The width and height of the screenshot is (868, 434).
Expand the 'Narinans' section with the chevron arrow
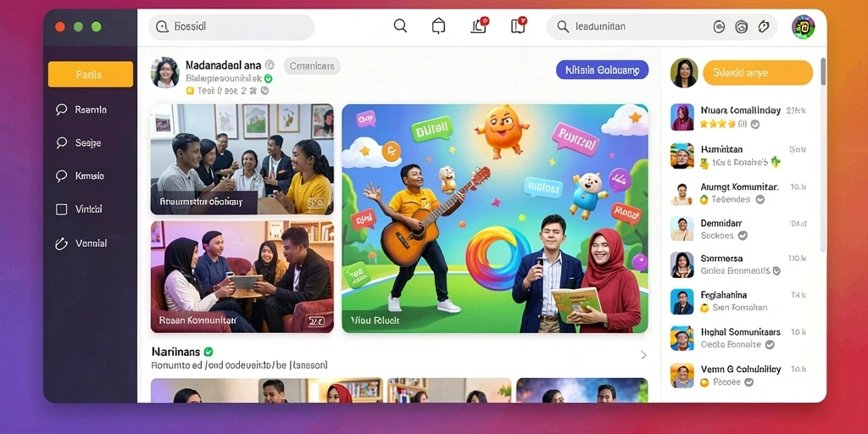click(x=643, y=355)
